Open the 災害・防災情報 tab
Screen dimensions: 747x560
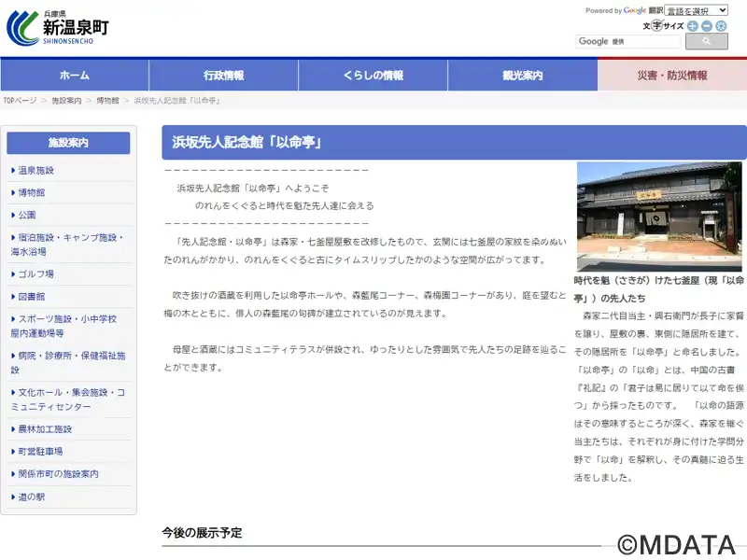(x=672, y=76)
